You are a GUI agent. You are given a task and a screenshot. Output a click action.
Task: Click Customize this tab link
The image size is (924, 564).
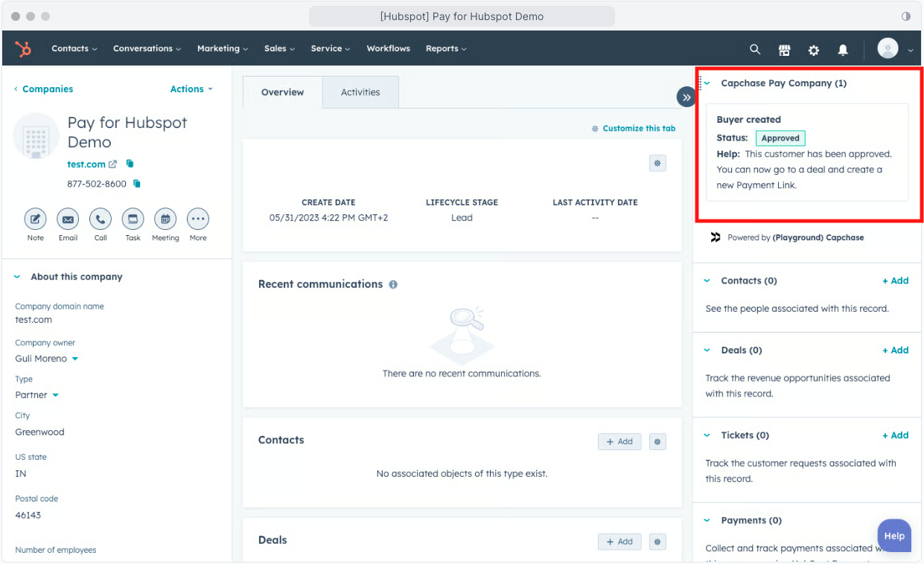(634, 129)
